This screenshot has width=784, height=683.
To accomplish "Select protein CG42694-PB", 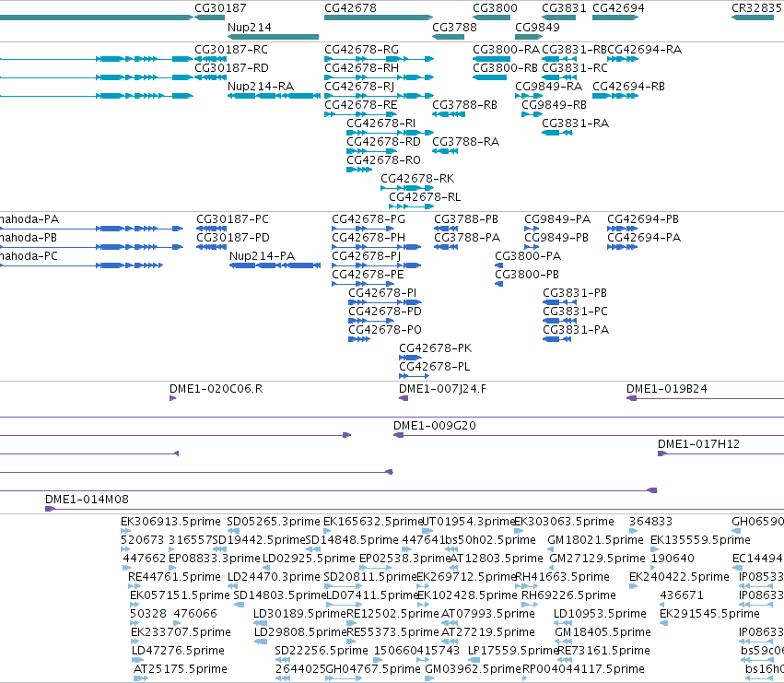I will [x=643, y=219].
